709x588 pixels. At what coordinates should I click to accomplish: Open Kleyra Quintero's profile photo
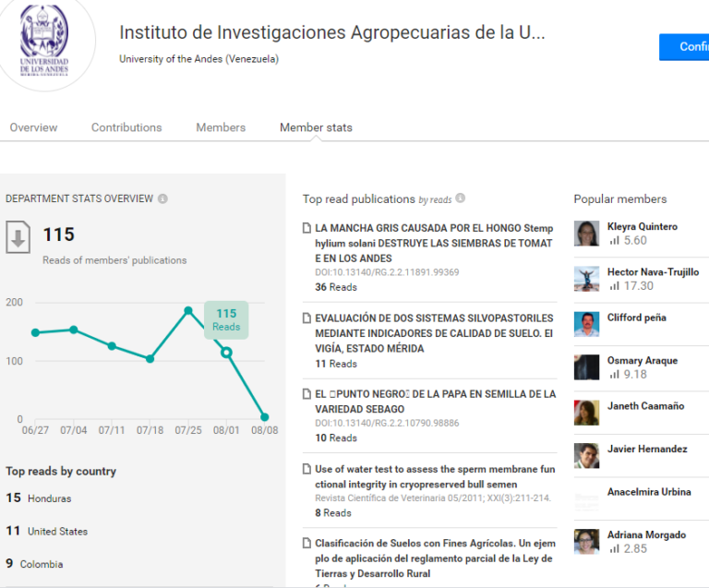click(x=586, y=234)
